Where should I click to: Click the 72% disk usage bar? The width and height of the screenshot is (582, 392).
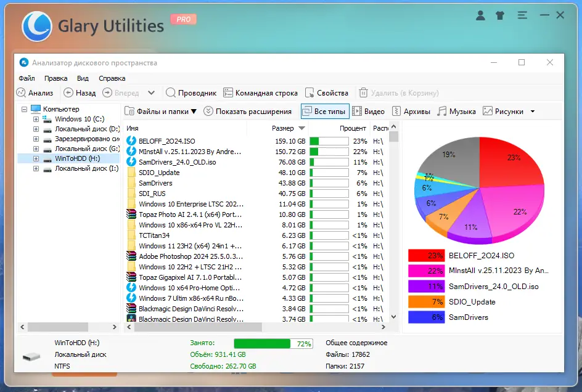(x=273, y=344)
